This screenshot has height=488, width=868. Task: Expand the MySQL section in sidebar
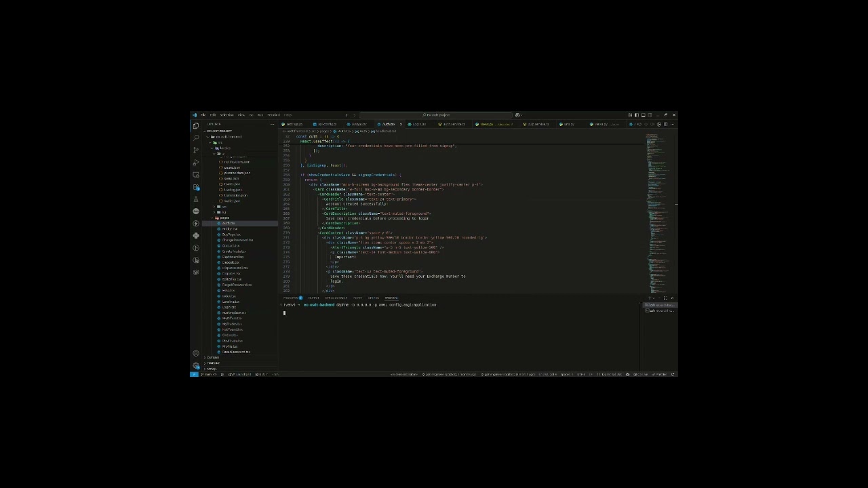pyautogui.click(x=240, y=369)
